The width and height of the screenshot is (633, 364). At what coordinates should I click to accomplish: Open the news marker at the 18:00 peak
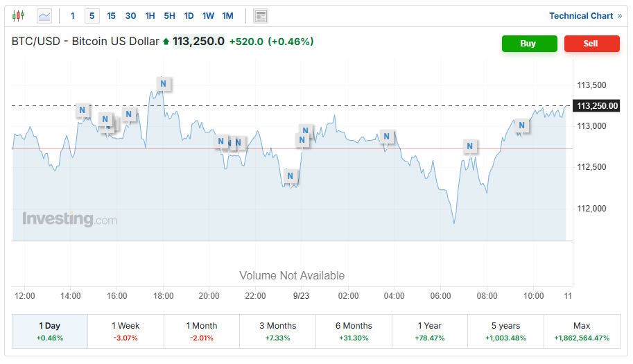pyautogui.click(x=163, y=84)
